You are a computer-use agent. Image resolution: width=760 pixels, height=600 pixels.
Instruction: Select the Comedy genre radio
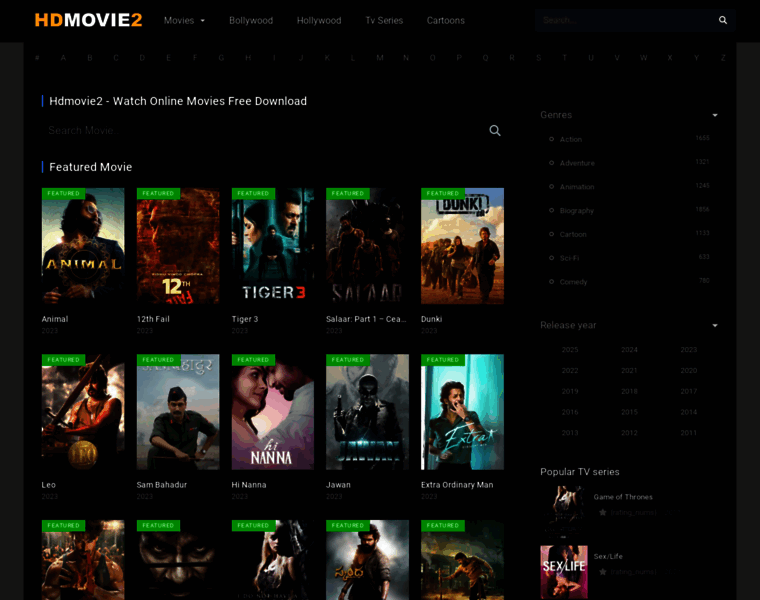point(552,282)
